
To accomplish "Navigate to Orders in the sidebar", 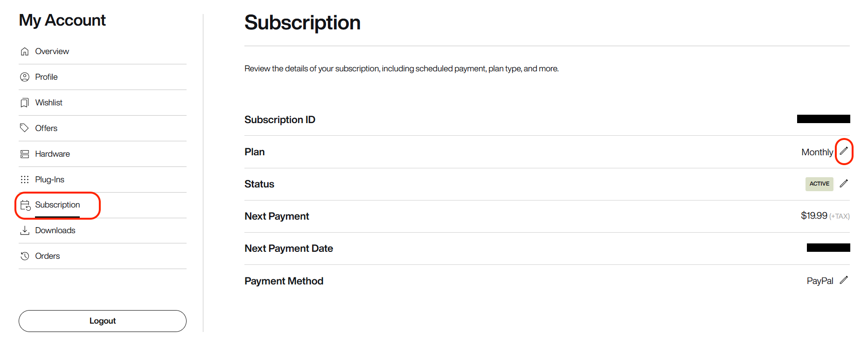I will [48, 256].
